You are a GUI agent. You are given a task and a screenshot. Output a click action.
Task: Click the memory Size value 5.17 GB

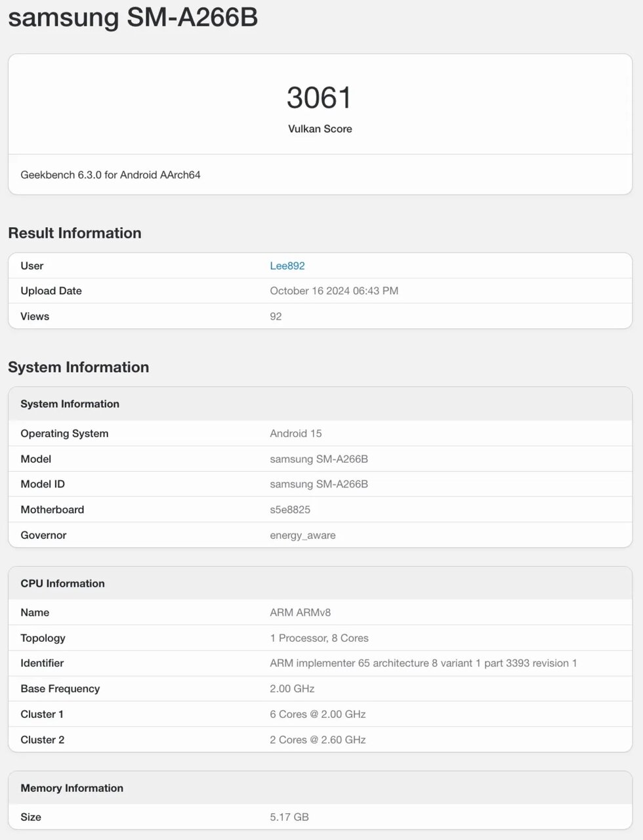pos(289,817)
